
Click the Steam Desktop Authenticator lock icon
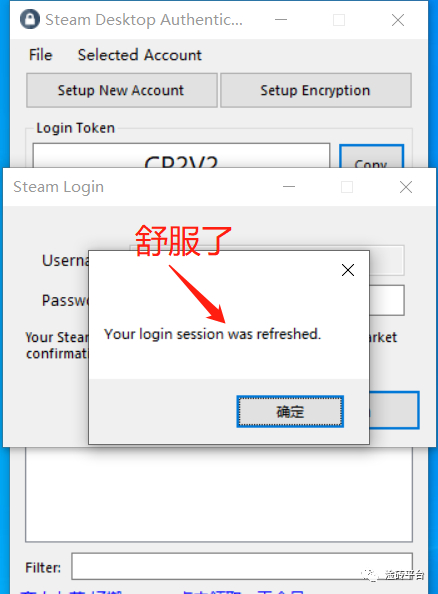(30, 19)
